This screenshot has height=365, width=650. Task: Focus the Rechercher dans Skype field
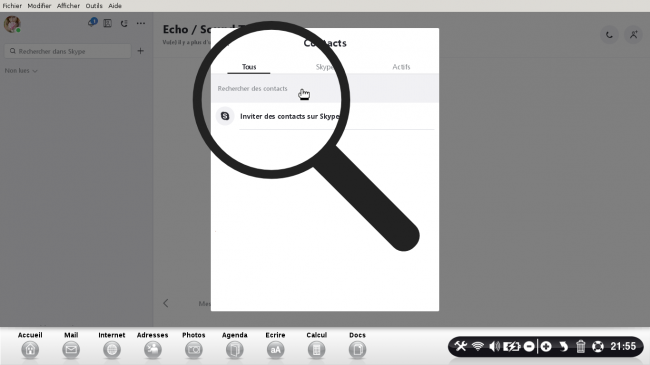68,51
